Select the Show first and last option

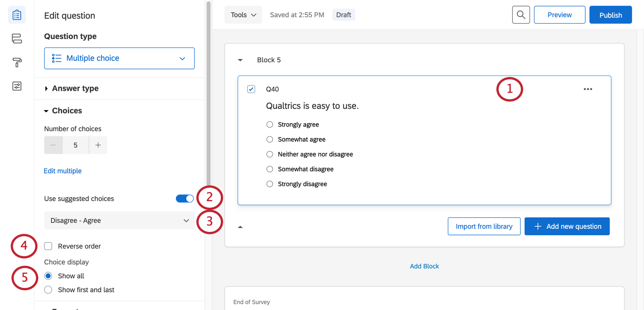click(x=48, y=290)
